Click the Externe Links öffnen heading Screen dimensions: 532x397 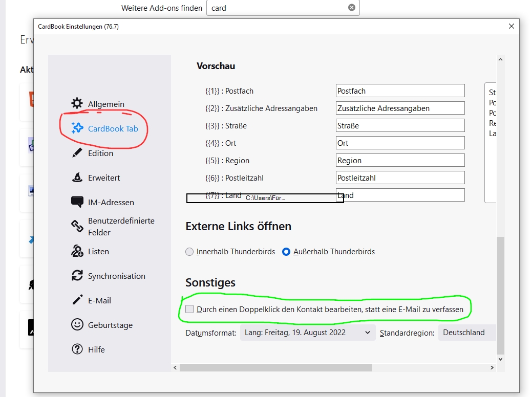click(238, 226)
